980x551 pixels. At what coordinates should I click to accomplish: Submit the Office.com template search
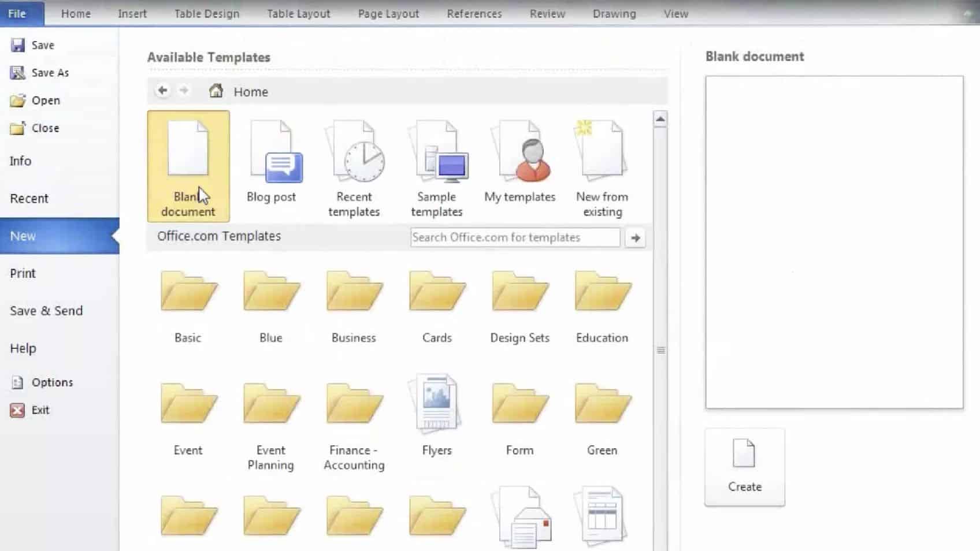(x=634, y=237)
